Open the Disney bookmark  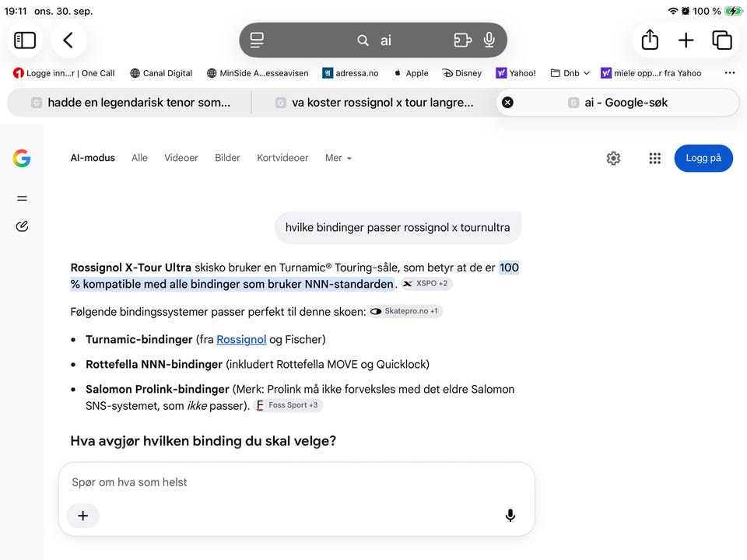(461, 73)
